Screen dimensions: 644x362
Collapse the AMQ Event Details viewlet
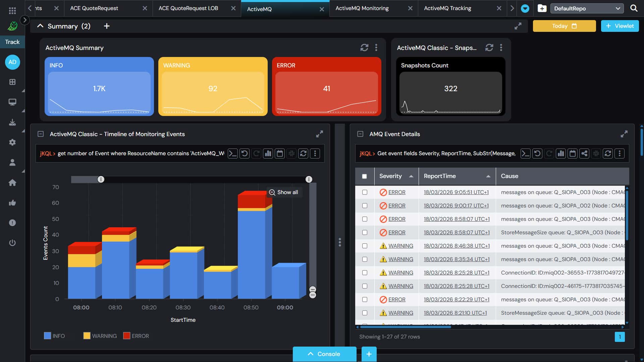pyautogui.click(x=360, y=134)
